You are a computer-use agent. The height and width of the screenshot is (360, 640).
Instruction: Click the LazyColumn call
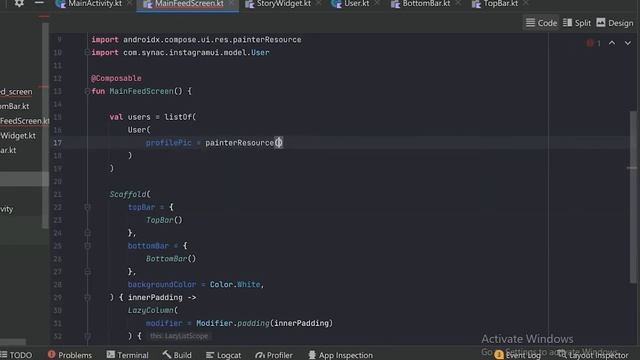pyautogui.click(x=151, y=310)
